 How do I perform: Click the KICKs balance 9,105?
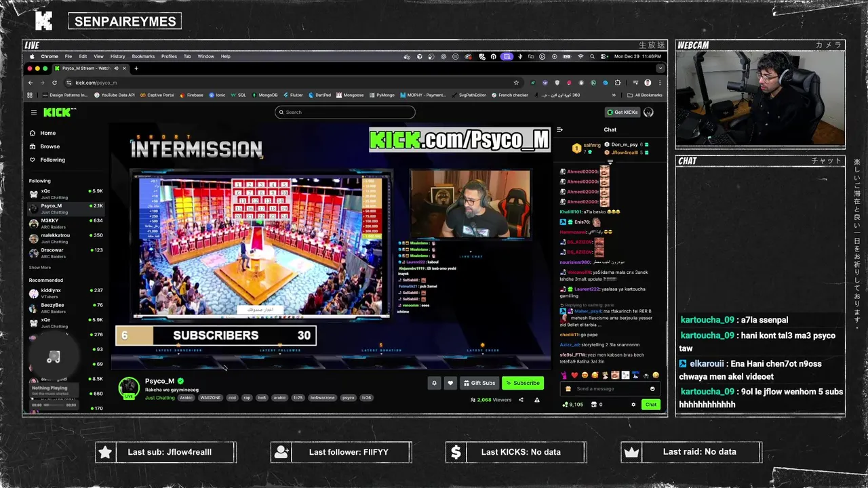(x=573, y=405)
